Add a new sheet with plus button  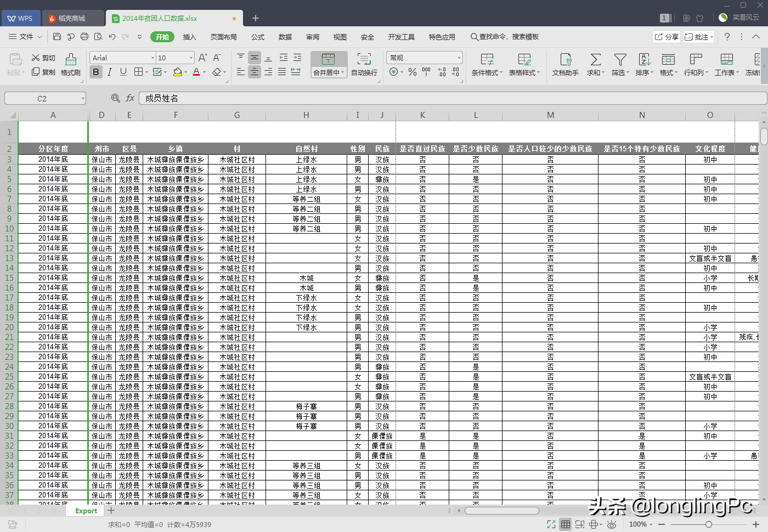[x=111, y=511]
